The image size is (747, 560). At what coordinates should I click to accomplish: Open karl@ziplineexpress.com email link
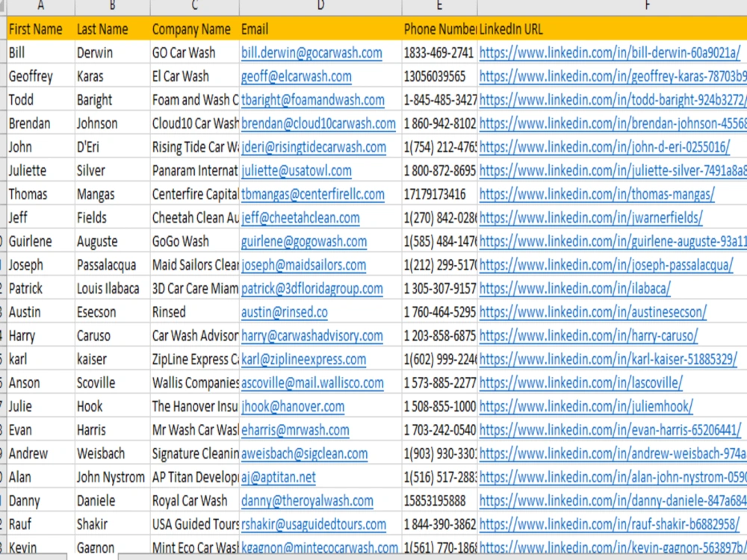(303, 360)
